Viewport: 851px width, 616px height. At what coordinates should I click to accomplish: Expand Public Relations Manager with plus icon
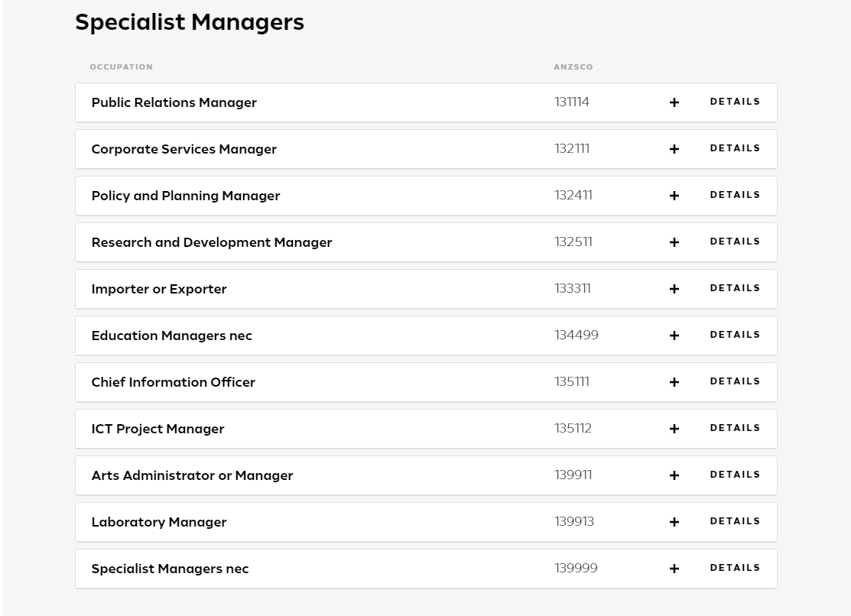tap(674, 102)
